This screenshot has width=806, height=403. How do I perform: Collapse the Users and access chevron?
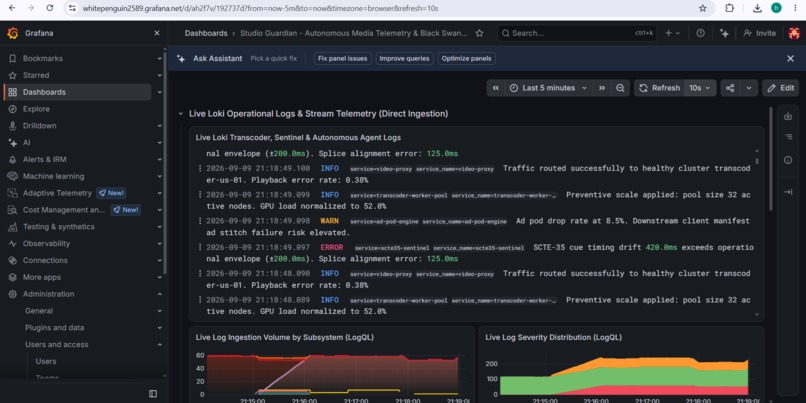pyautogui.click(x=159, y=344)
